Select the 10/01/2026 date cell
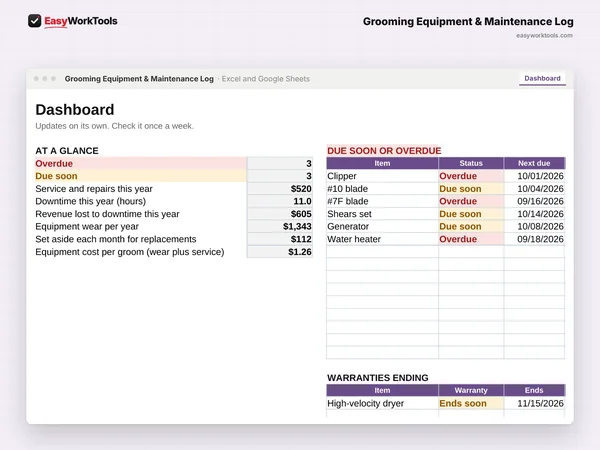This screenshot has width=600, height=450. pos(534,176)
